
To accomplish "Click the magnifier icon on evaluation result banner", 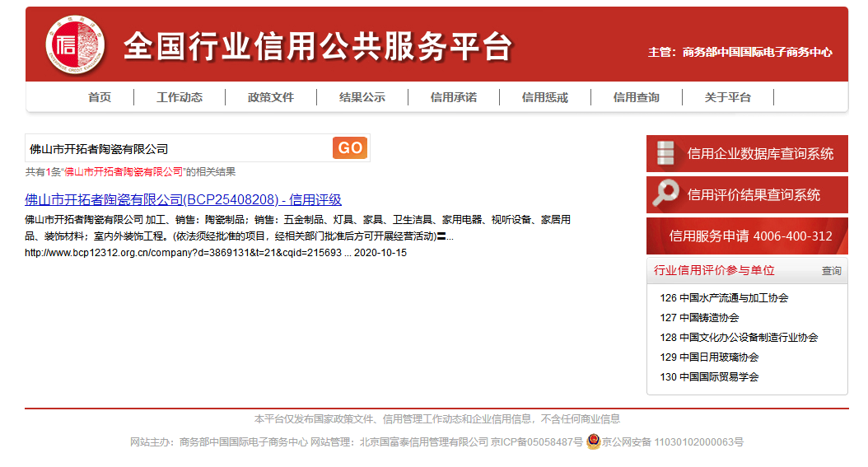I will point(665,194).
